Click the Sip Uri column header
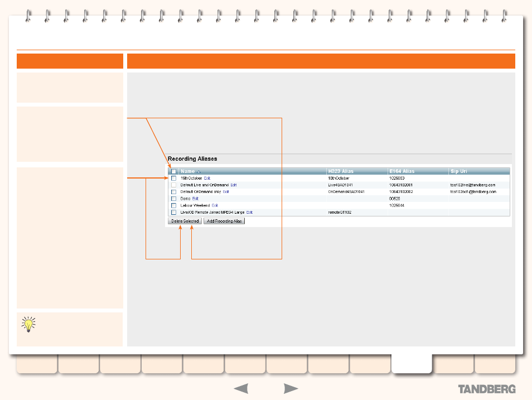Viewport: 532px width, 400px height. click(459, 171)
